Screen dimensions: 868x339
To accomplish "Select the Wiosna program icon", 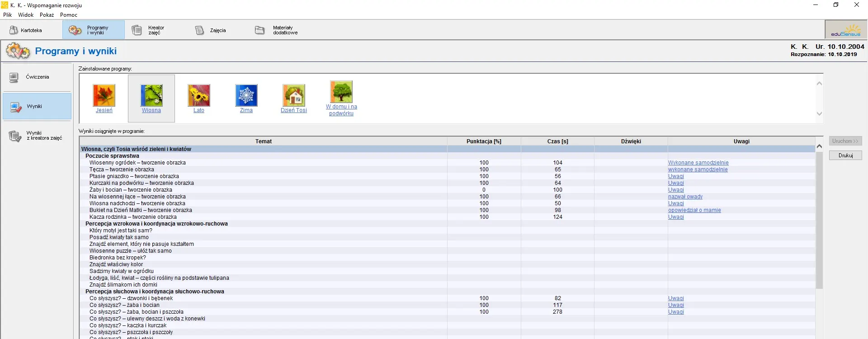I will pyautogui.click(x=151, y=95).
